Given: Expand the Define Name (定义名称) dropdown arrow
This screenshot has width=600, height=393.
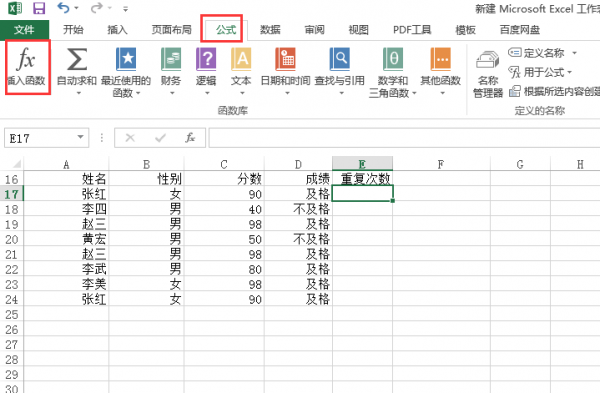Looking at the screenshot, I should pos(574,53).
